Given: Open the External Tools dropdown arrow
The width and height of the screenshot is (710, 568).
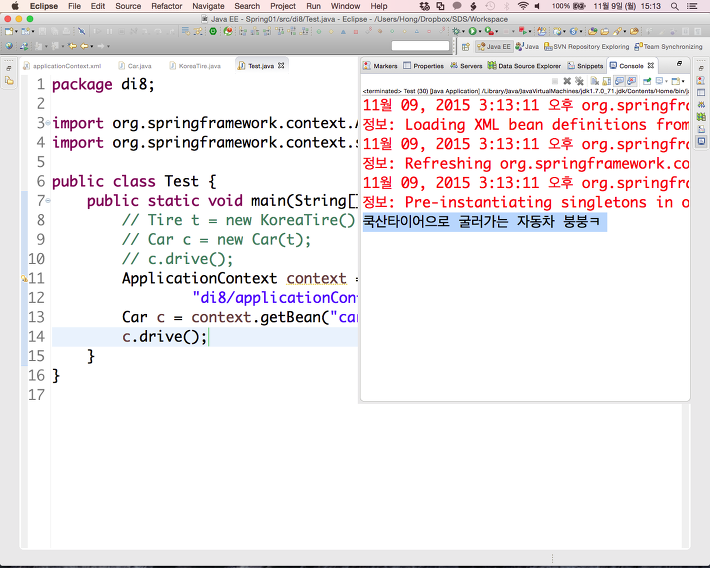Looking at the screenshot, I should pyautogui.click(x=497, y=32).
